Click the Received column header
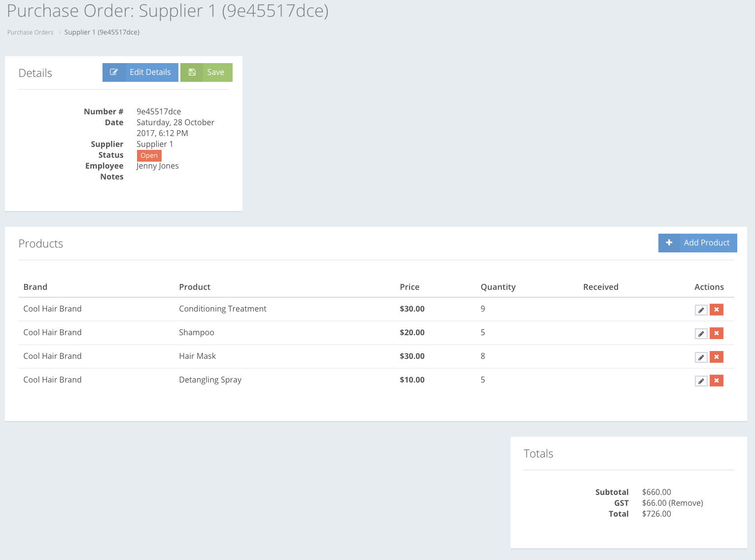 coord(601,287)
